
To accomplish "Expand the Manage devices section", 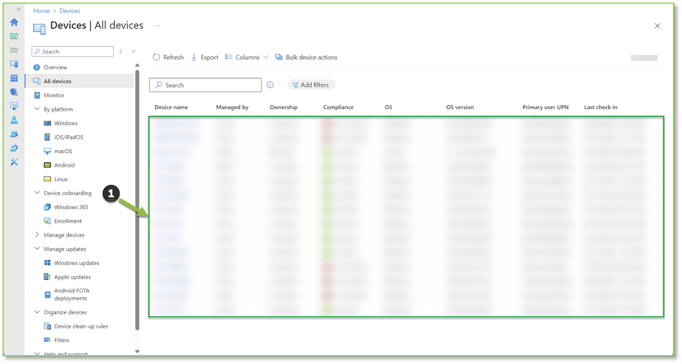I will click(x=37, y=235).
